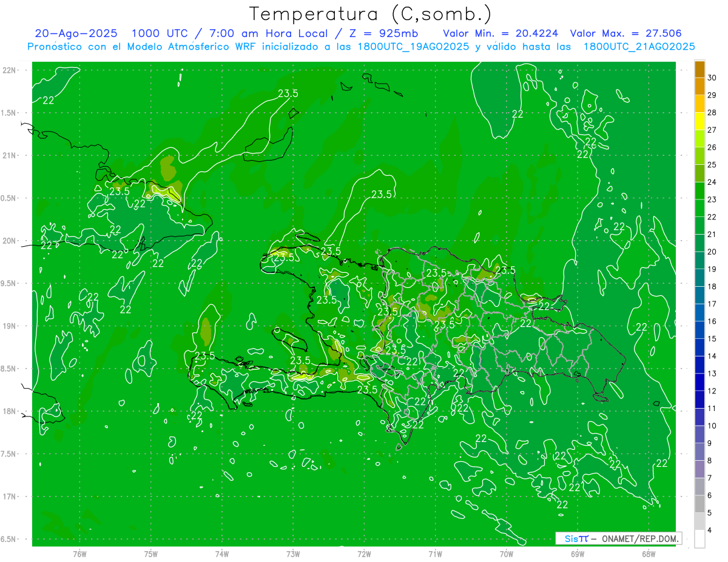Click the blue color bar segment between 14 and 15
Screen dimensions: 728x562
pos(700,347)
